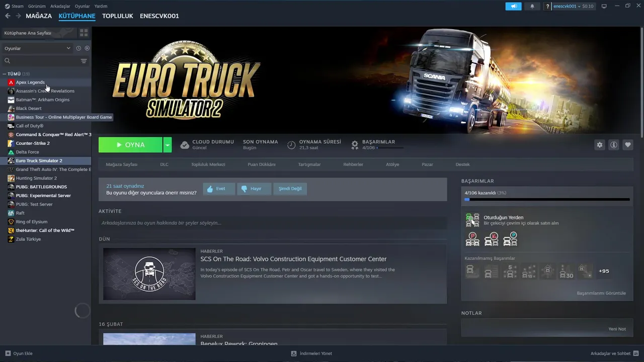The width and height of the screenshot is (644, 362).
Task: Open the DLC link
Action: click(x=165, y=164)
